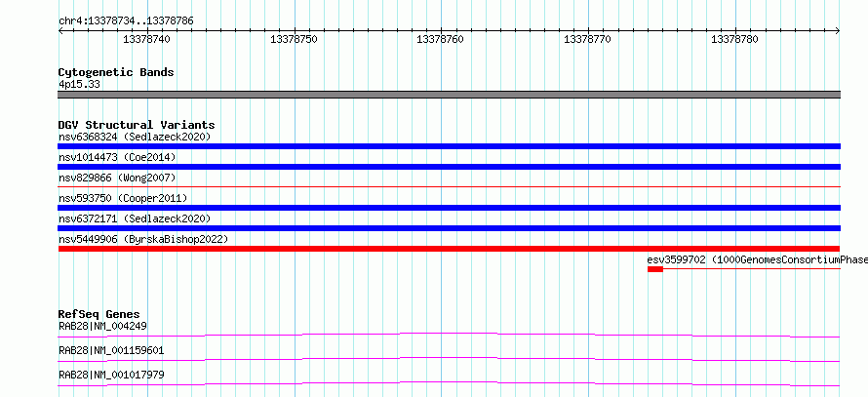Viewport: 868px width, 397px height.
Task: Open transcript RAB28|NM_001159601 label
Action: 111,351
